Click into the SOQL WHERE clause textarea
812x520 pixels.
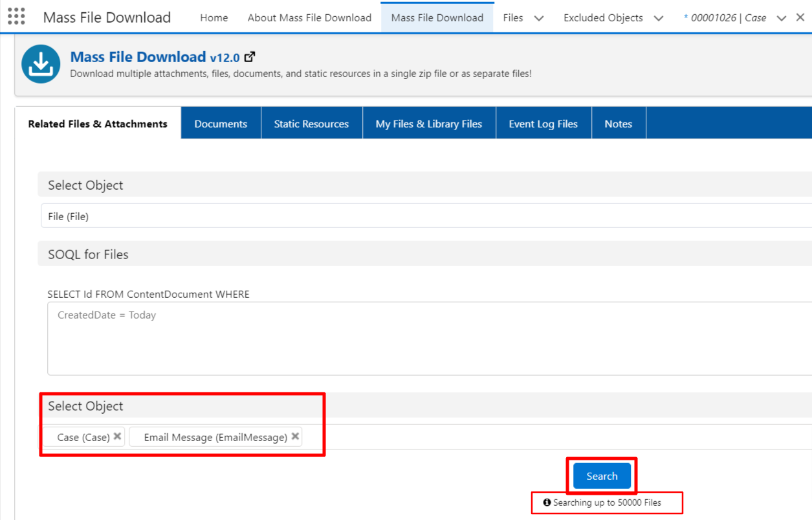(x=430, y=338)
